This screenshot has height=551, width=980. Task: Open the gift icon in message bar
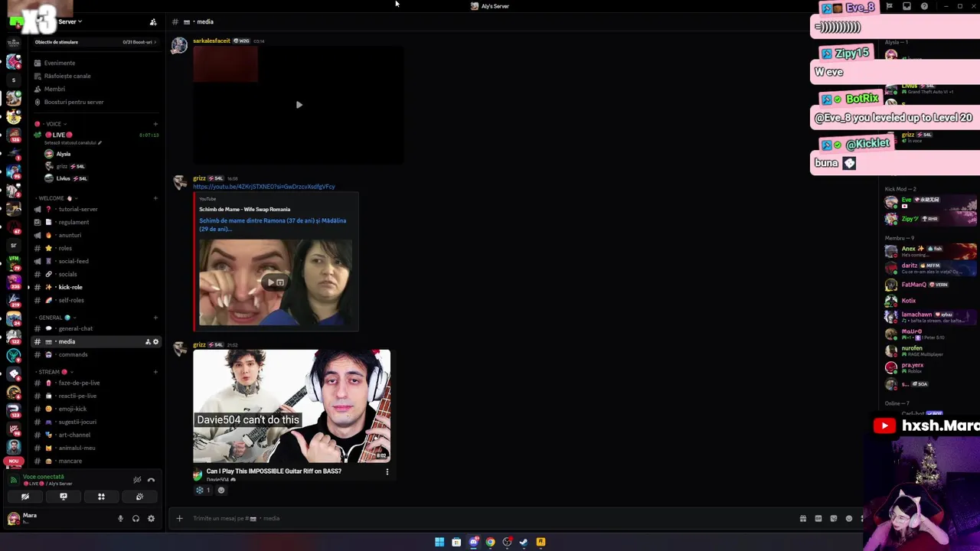tap(803, 518)
